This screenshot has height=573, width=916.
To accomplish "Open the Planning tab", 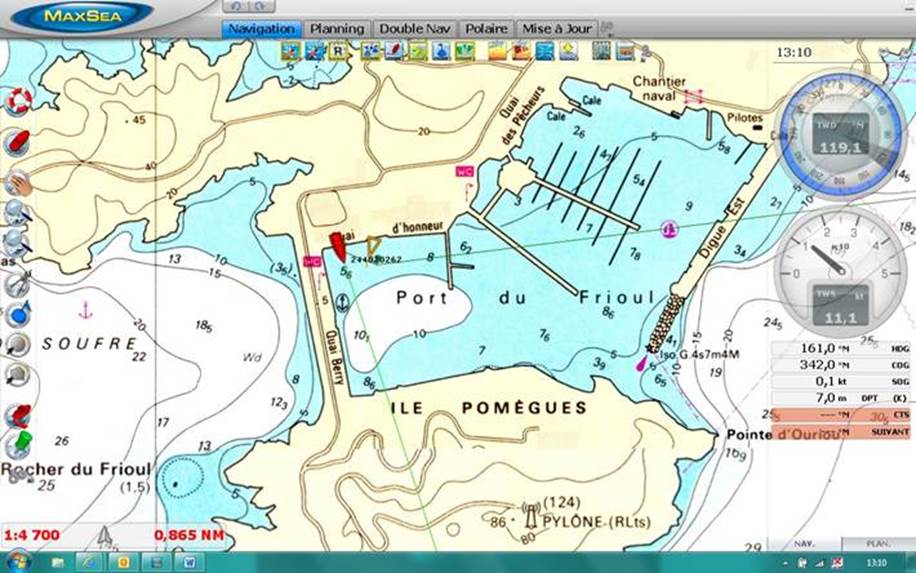I will (337, 29).
